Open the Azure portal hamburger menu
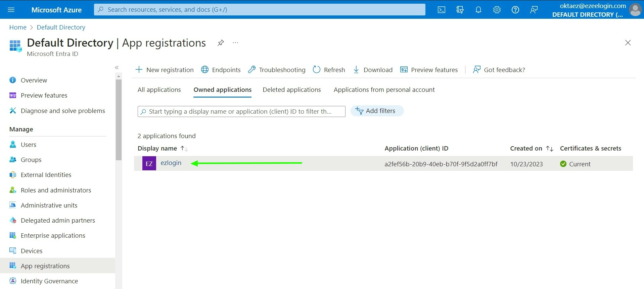Screen dimensions: 644x289 [x=11, y=10]
